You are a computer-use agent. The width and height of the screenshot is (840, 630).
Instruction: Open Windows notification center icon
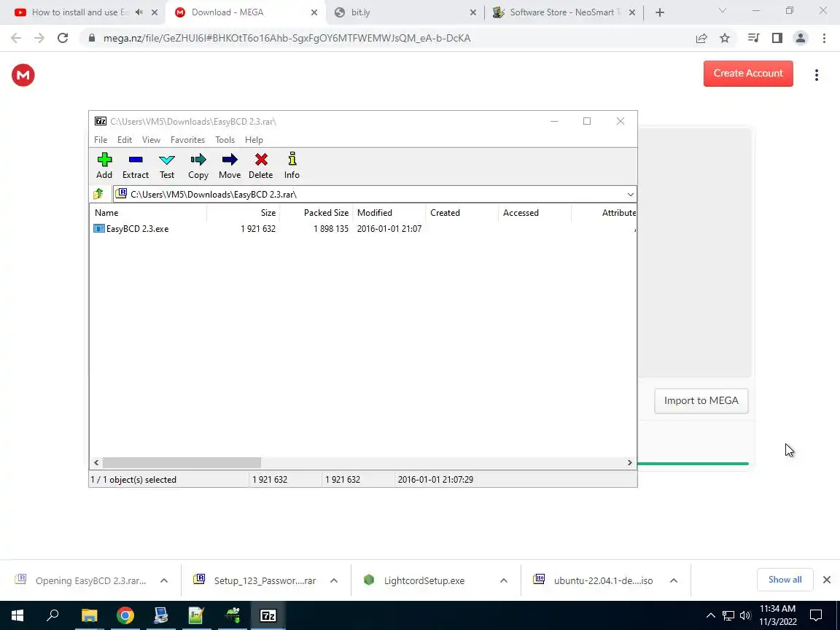(815, 615)
